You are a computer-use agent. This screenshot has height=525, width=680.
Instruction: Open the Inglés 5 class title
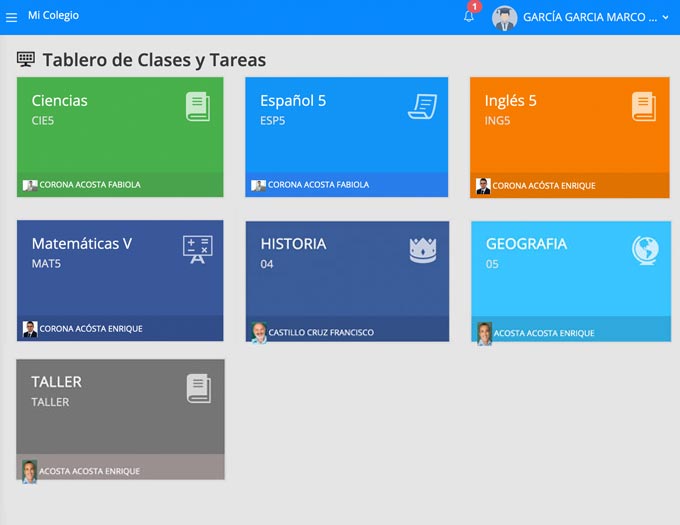(510, 101)
